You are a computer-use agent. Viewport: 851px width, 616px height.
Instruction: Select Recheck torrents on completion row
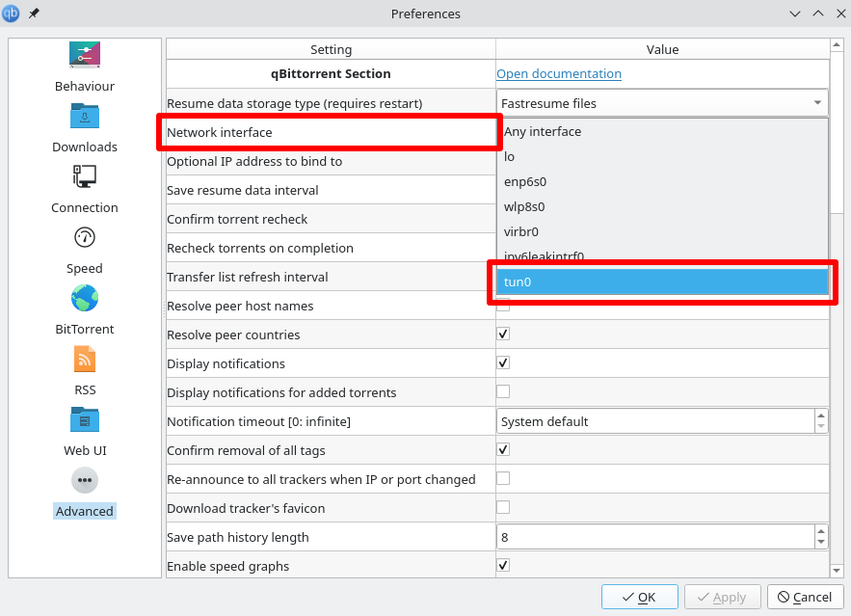click(x=332, y=248)
